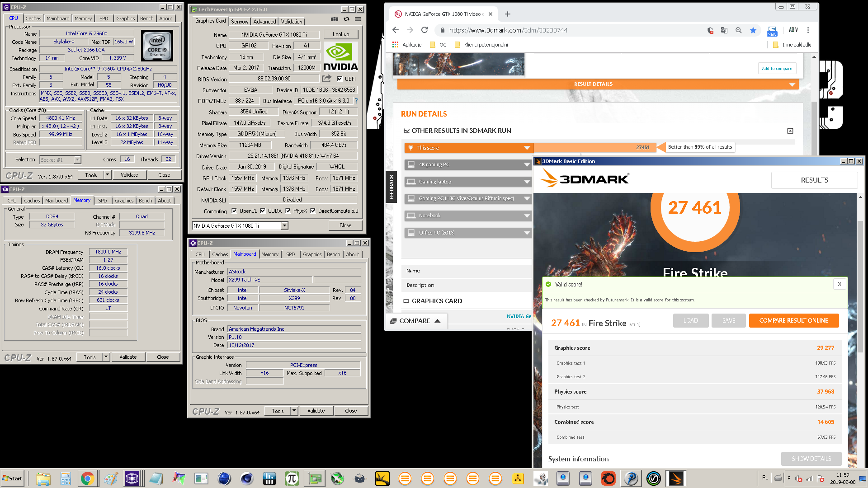Open Tools dropdown arrow in CPU-Z Mainboard window
868x488 pixels.
pyautogui.click(x=294, y=411)
